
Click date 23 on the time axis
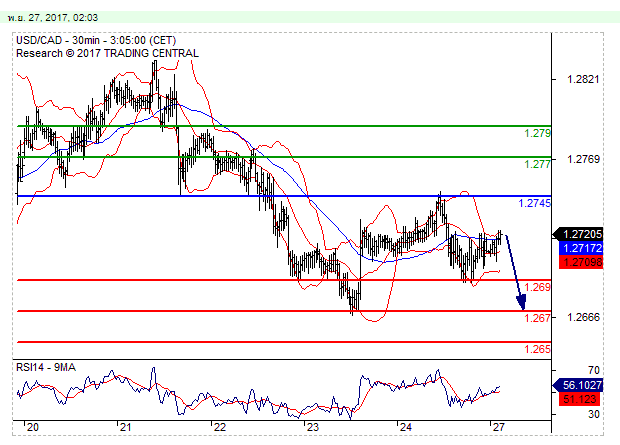(x=312, y=427)
